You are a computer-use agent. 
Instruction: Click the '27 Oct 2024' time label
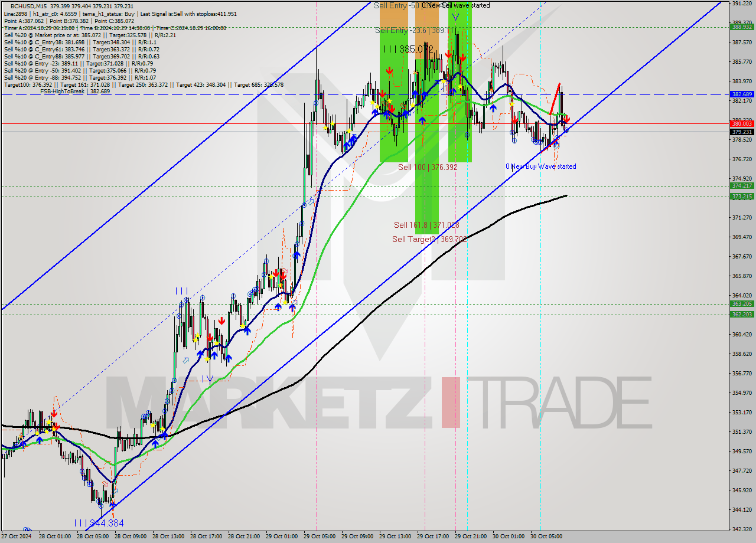(16, 537)
